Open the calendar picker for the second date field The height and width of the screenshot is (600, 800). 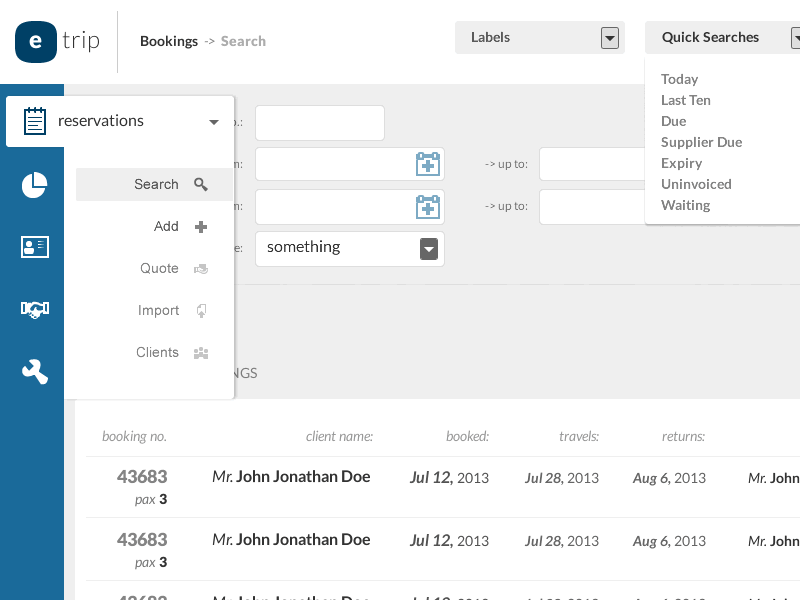coord(427,207)
